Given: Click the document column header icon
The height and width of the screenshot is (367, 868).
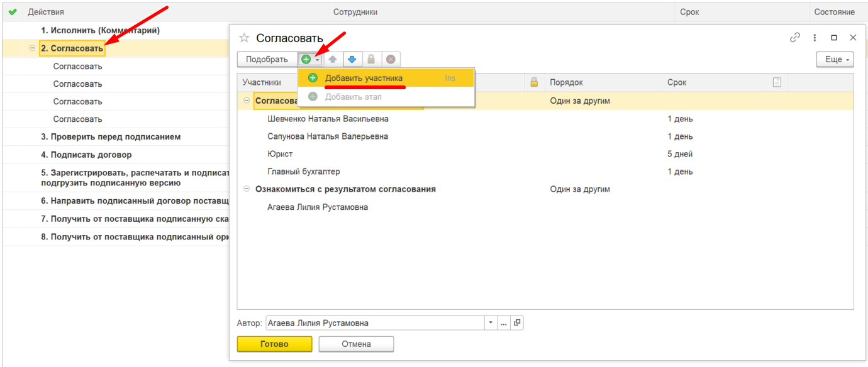Looking at the screenshot, I should 777,82.
